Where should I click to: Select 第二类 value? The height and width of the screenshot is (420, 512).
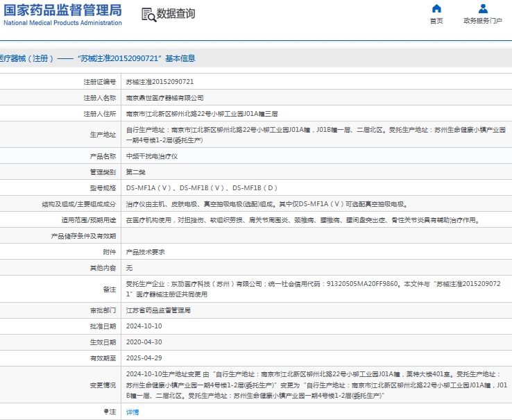(x=136, y=172)
